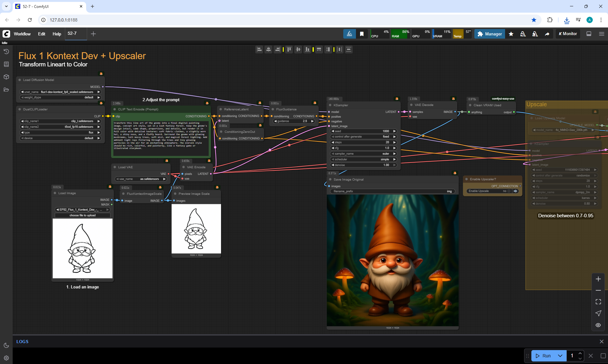Open the queue history sidebar icon
The image size is (608, 364).
tap(6, 52)
